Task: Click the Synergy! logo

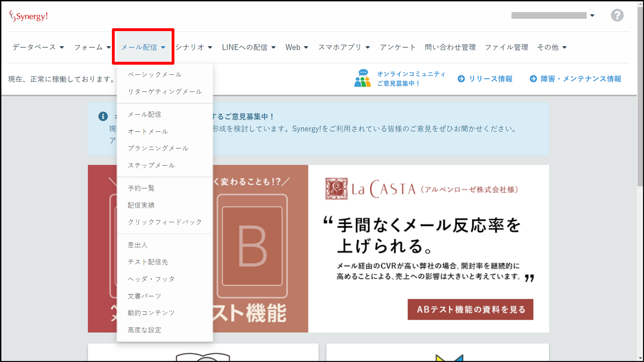Action: (x=29, y=16)
